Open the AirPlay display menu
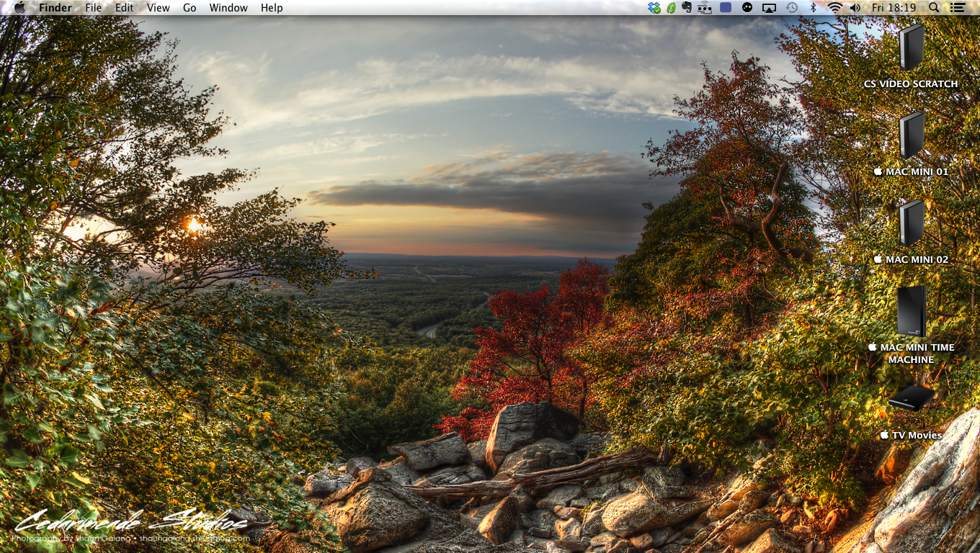Viewport: 980px width, 553px height. click(x=769, y=8)
